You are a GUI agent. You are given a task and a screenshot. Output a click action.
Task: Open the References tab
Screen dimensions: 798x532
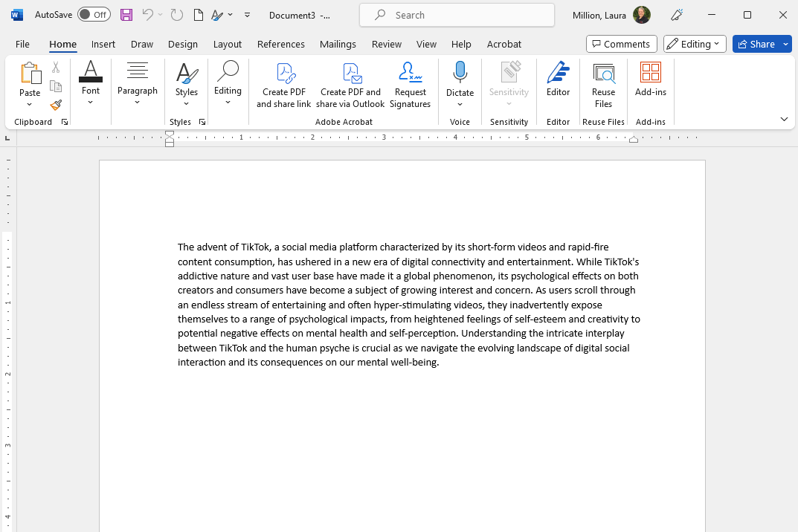click(281, 44)
